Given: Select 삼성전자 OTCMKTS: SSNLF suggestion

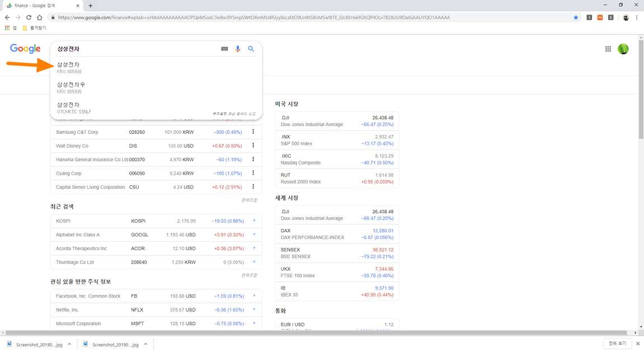Looking at the screenshot, I should [156, 108].
